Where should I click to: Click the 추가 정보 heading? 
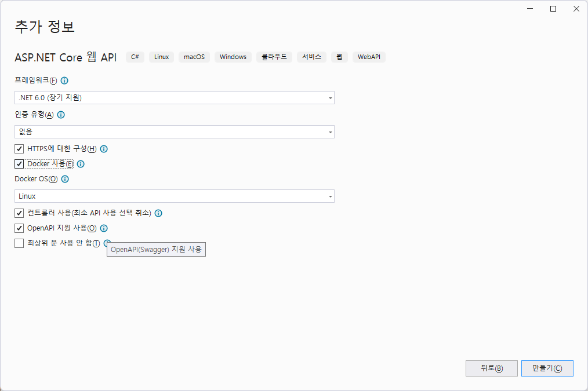click(x=45, y=27)
